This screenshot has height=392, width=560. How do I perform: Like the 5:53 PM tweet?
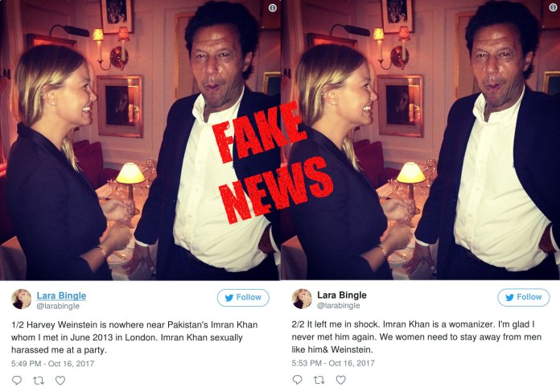tap(340, 380)
